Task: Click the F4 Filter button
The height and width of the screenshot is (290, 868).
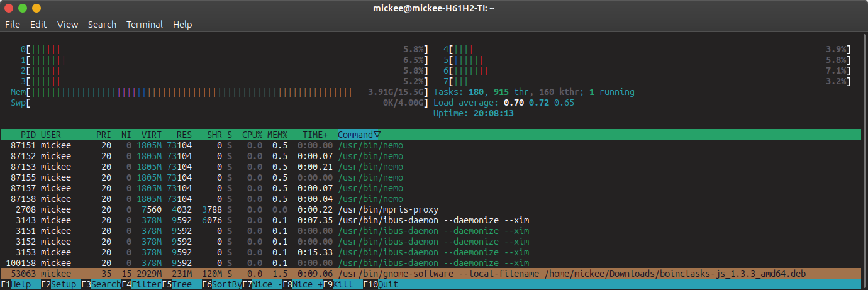Action: point(142,284)
